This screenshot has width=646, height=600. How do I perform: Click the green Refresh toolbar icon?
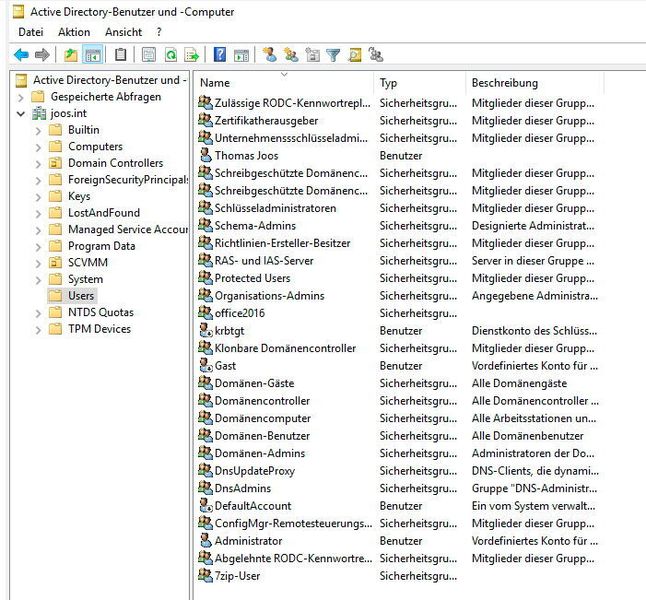(x=171, y=54)
